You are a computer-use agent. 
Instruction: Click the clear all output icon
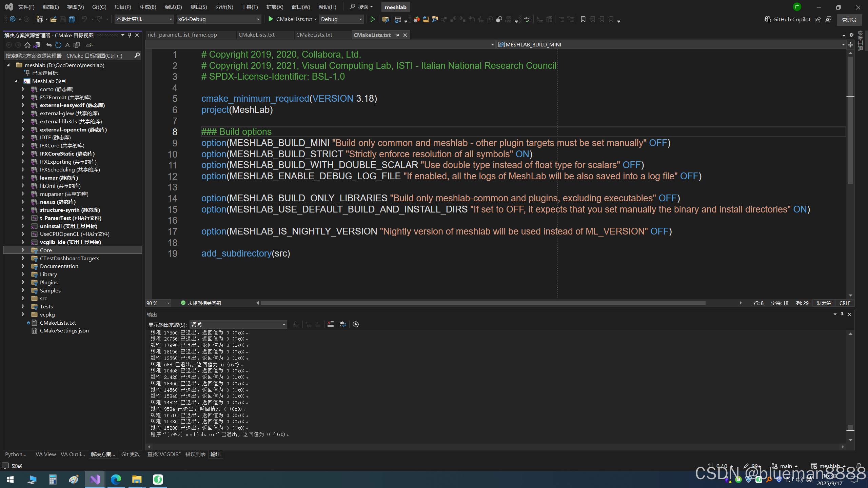[331, 324]
